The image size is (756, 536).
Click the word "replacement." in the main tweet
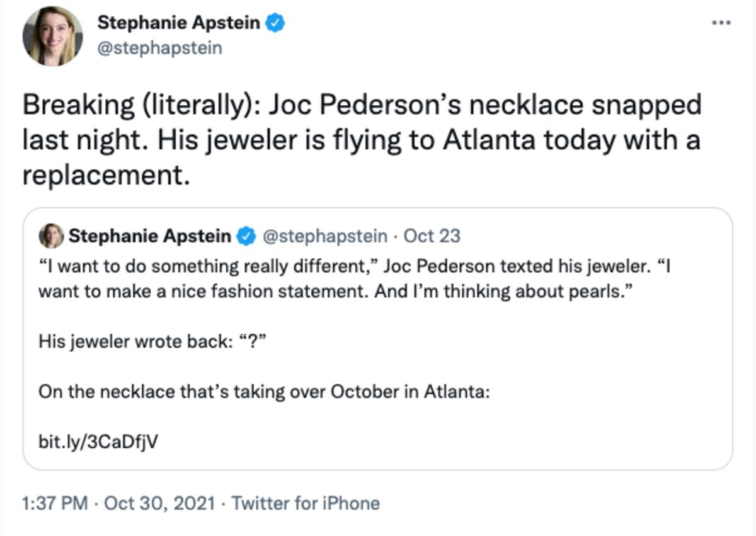(x=106, y=176)
